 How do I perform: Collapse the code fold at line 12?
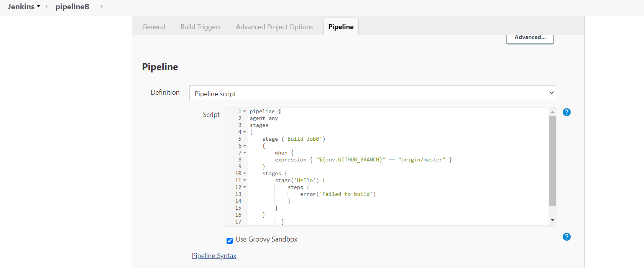(x=245, y=187)
